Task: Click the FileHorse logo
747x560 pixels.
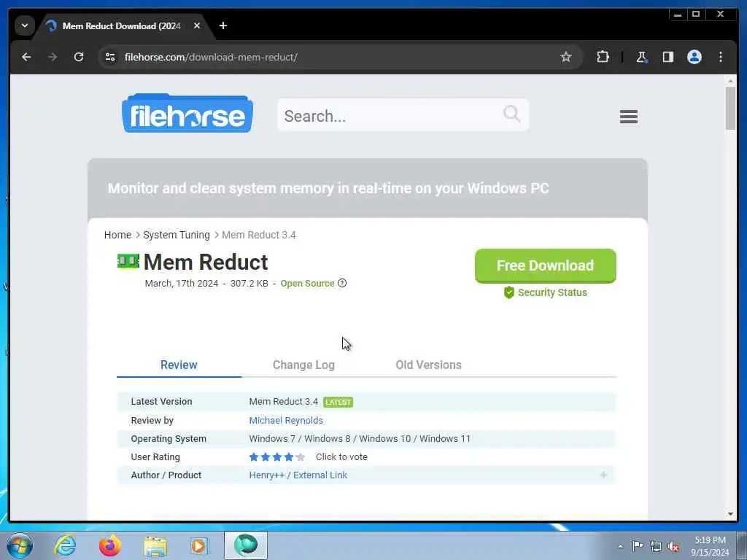Action: [187, 113]
